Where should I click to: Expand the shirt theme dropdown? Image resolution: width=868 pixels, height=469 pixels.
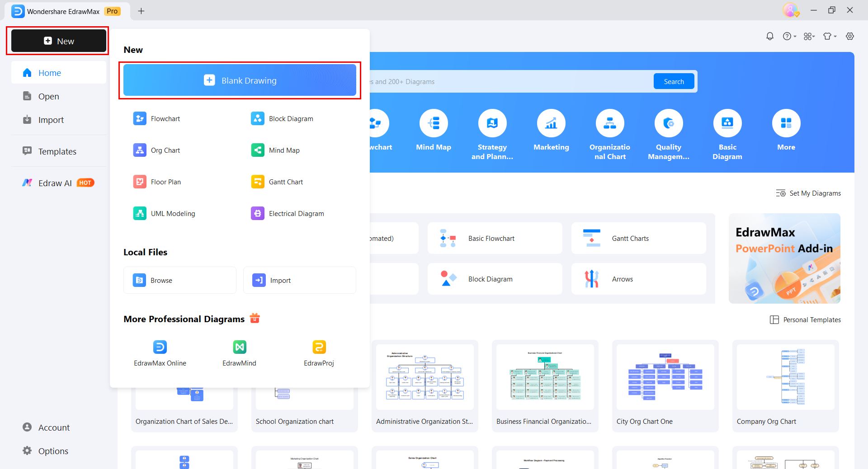click(x=830, y=36)
